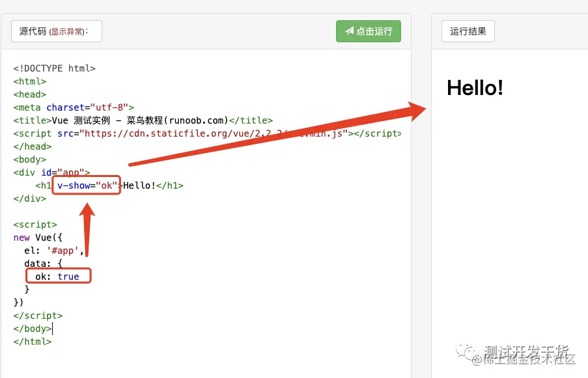Click the 运行结果 label button

468,31
